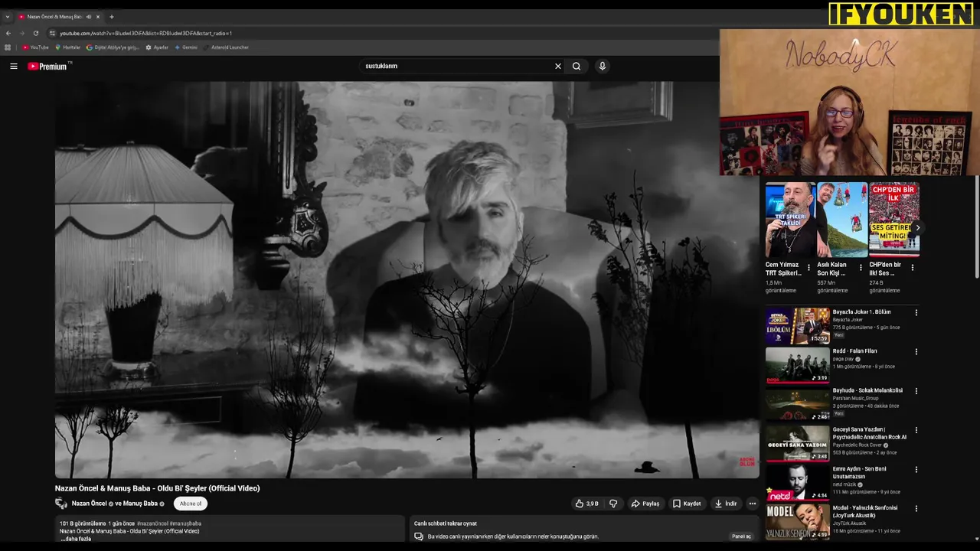Clear the search box with X icon
Image resolution: width=980 pixels, height=551 pixels.
[558, 67]
